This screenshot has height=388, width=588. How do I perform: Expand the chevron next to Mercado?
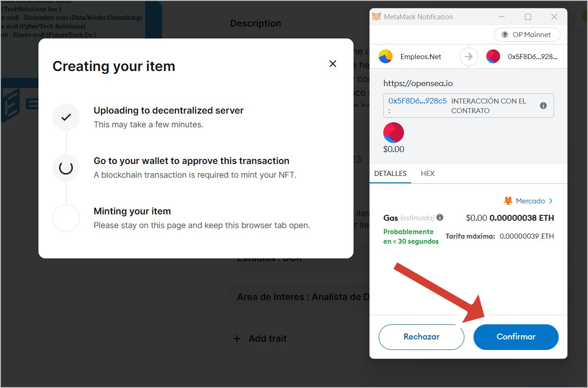[550, 201]
